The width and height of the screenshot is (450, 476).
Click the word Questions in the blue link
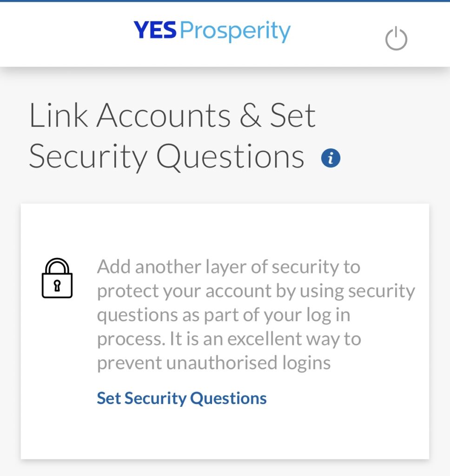[228, 398]
